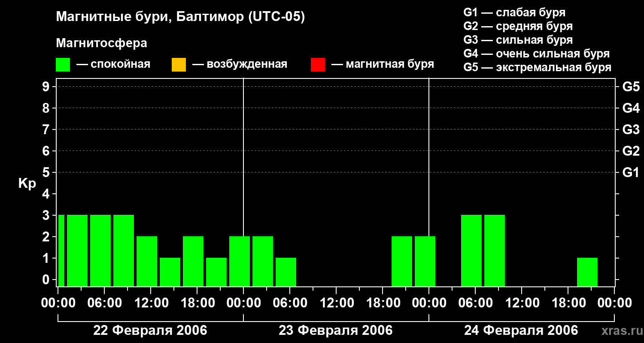Click the '24 Февраля 2006' date label

tap(521, 331)
